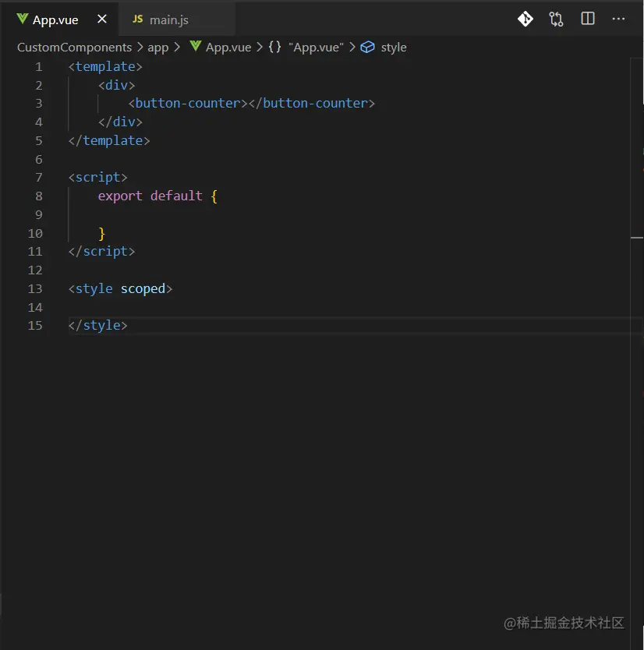The width and height of the screenshot is (644, 650).
Task: Click the cube icon beside style breadcrumb
Action: 367,48
